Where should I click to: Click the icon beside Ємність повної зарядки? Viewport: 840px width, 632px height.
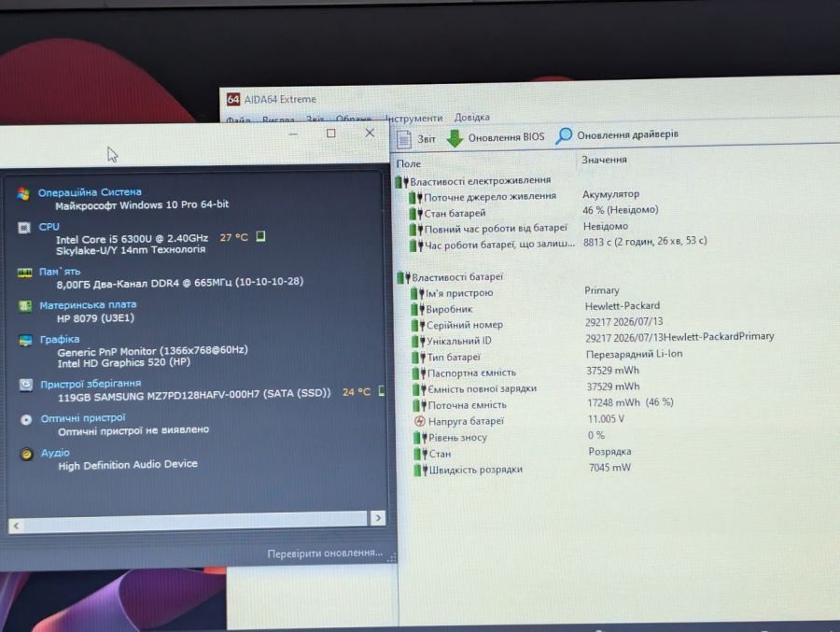pos(420,389)
